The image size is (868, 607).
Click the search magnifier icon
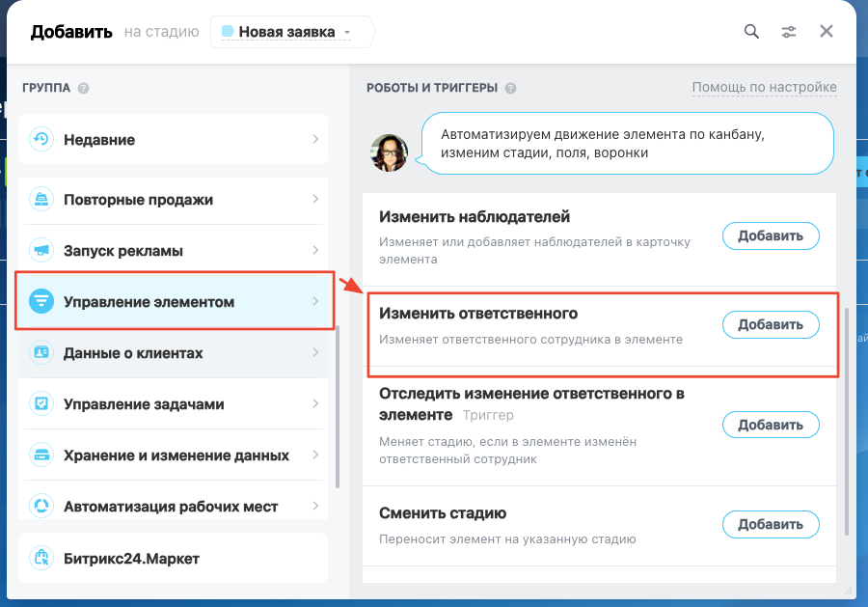(x=751, y=31)
